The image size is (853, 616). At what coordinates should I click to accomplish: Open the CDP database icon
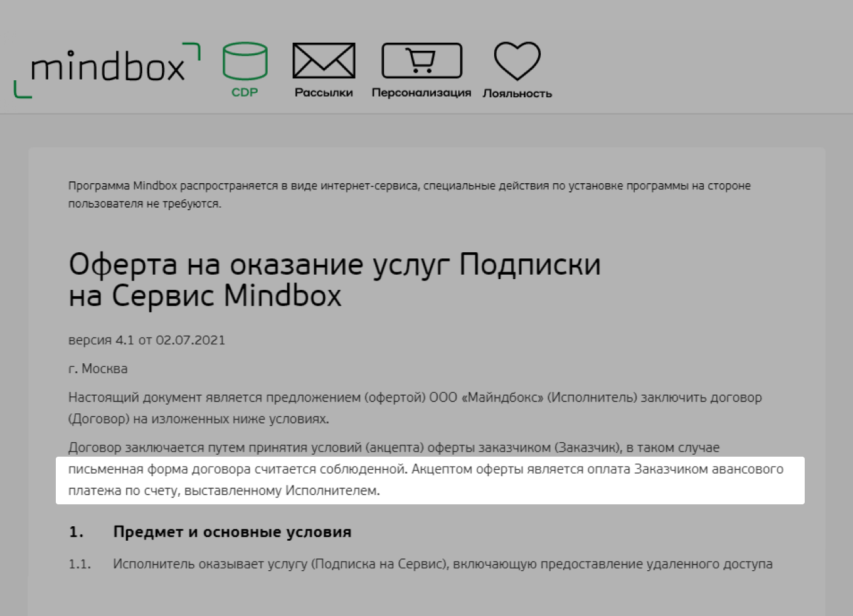(x=245, y=61)
